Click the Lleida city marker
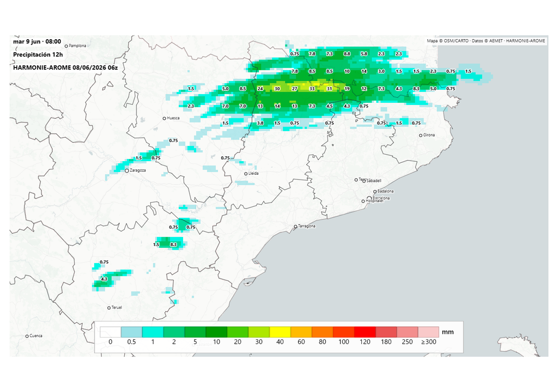Image resolution: width=558 pixels, height=392 pixels. tap(246, 174)
